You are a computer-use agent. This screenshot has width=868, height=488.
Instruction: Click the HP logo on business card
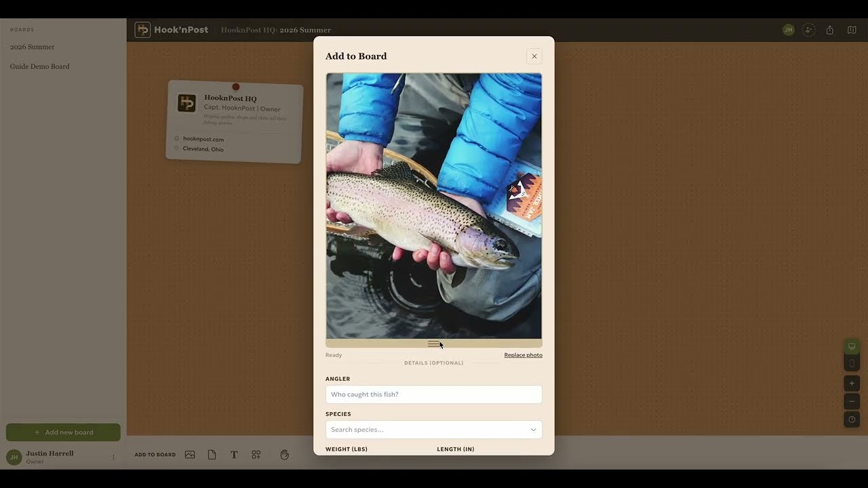186,103
